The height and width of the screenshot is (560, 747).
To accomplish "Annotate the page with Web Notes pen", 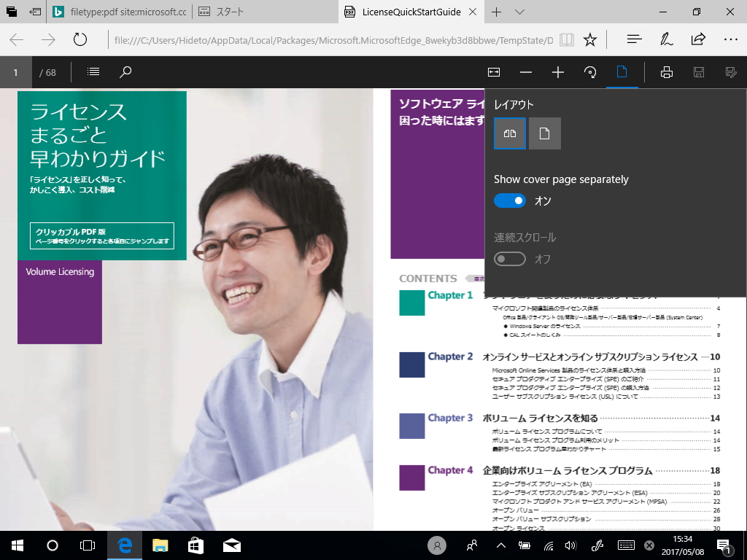I will tap(666, 39).
